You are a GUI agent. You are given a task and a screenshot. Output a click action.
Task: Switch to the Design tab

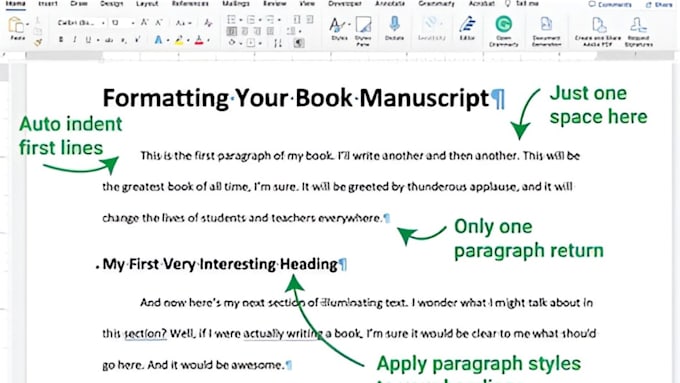click(111, 3)
